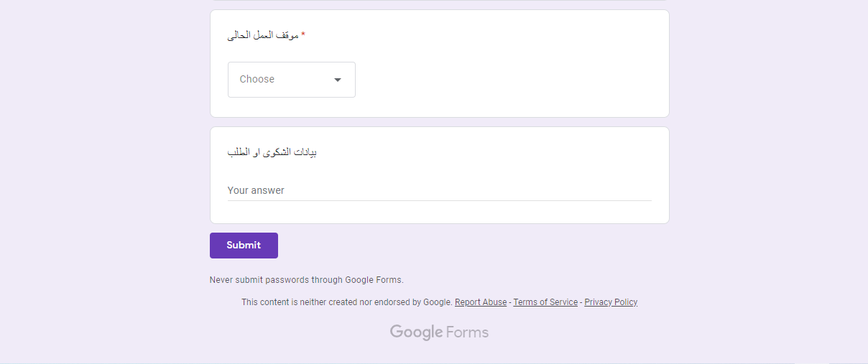
Task: Open the Choose dropdown for موقف العمل الحالى
Action: click(291, 80)
